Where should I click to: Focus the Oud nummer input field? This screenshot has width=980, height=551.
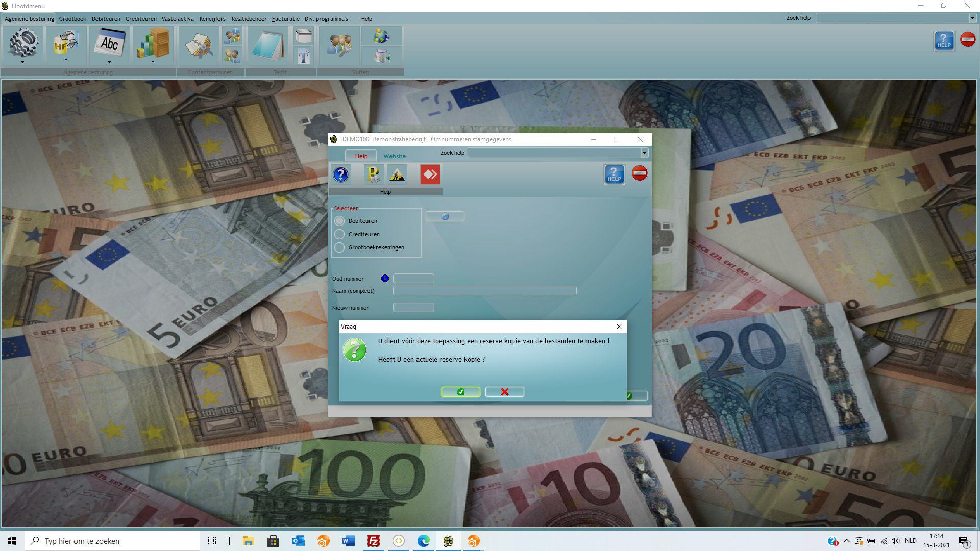coord(413,279)
